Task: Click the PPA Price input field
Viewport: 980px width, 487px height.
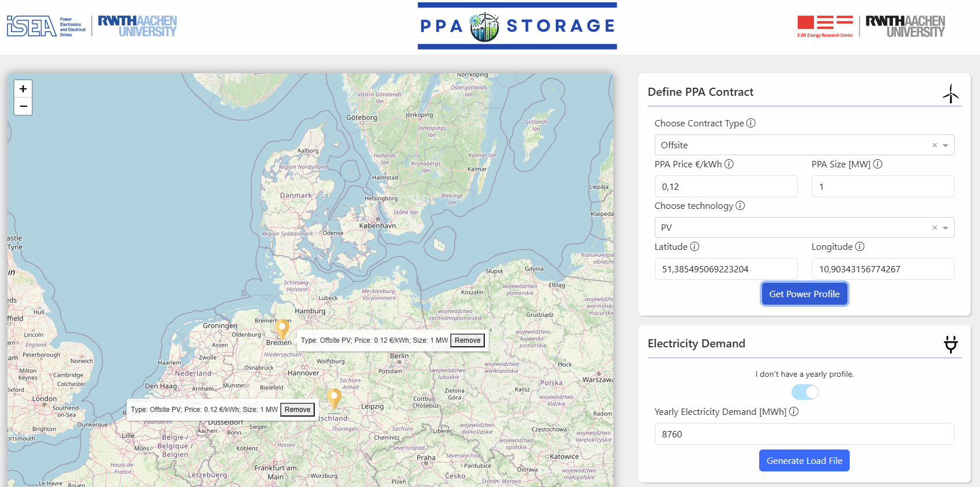Action: [x=726, y=186]
